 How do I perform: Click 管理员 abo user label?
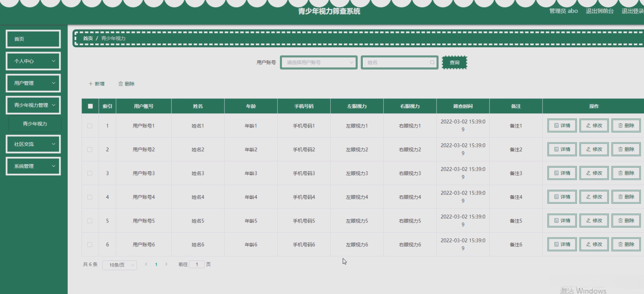[x=564, y=11]
